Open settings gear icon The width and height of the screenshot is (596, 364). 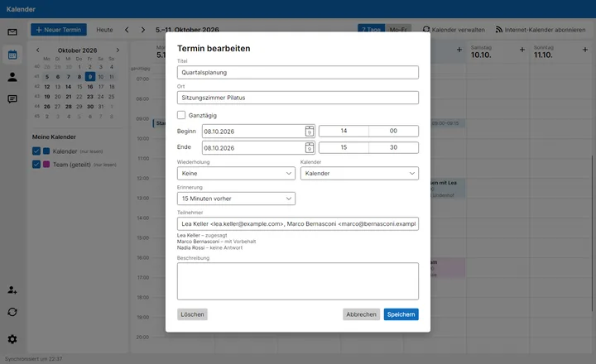click(x=12, y=339)
